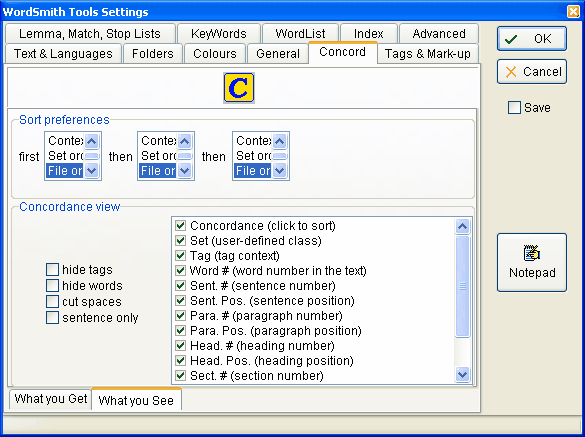Select File order in third sort list
Screen dimensions: 585x437
tap(253, 171)
